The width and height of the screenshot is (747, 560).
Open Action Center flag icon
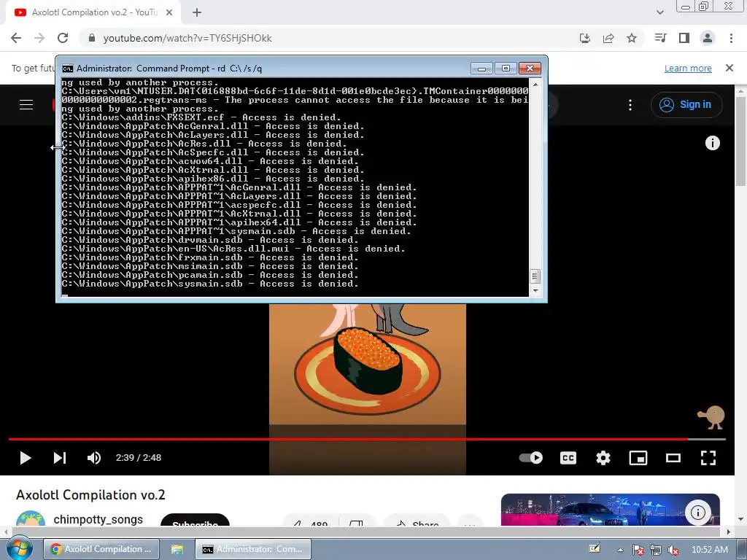[x=638, y=550]
